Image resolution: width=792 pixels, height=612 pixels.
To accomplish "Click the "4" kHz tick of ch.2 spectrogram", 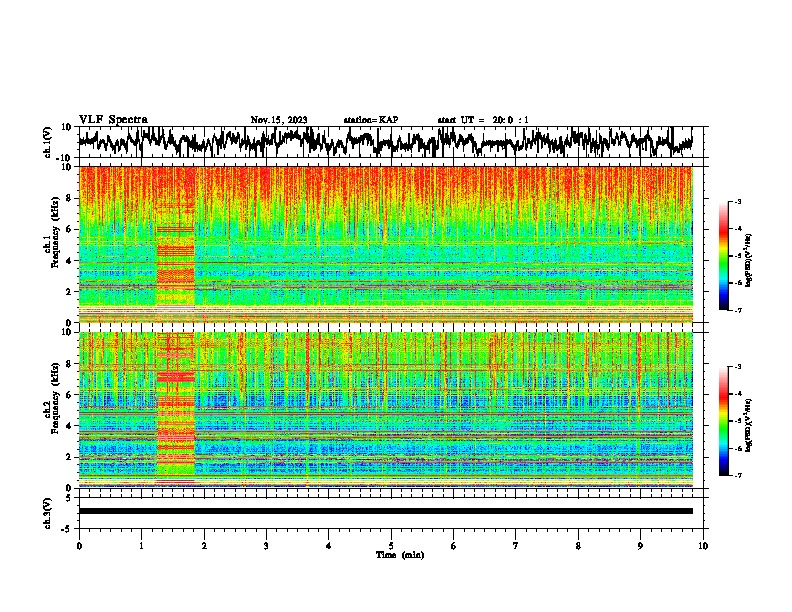I will point(69,426).
